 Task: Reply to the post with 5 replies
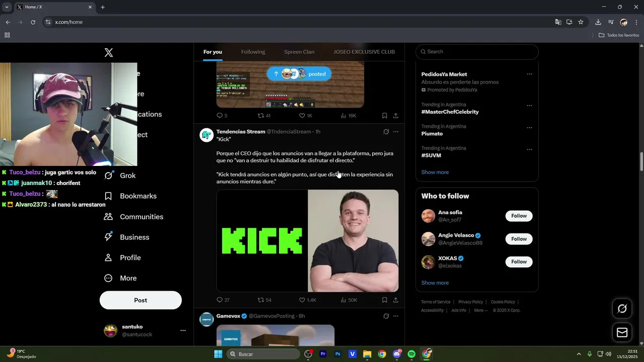click(222, 116)
